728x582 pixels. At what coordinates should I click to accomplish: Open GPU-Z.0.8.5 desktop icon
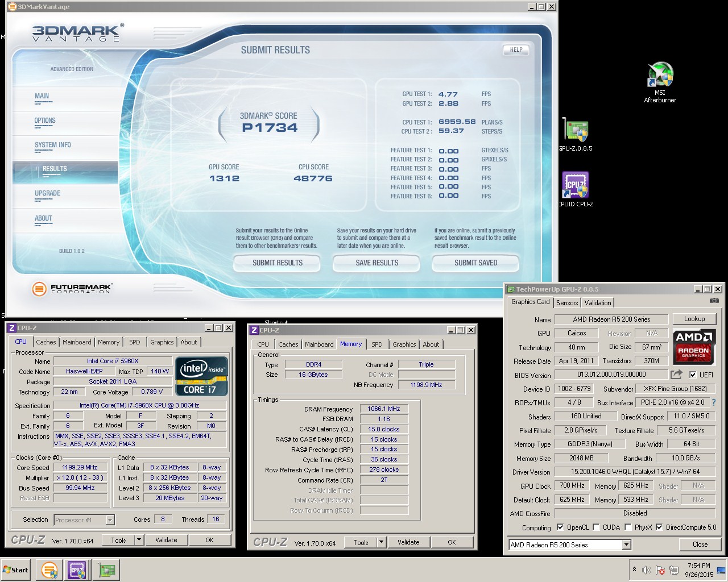(x=575, y=135)
